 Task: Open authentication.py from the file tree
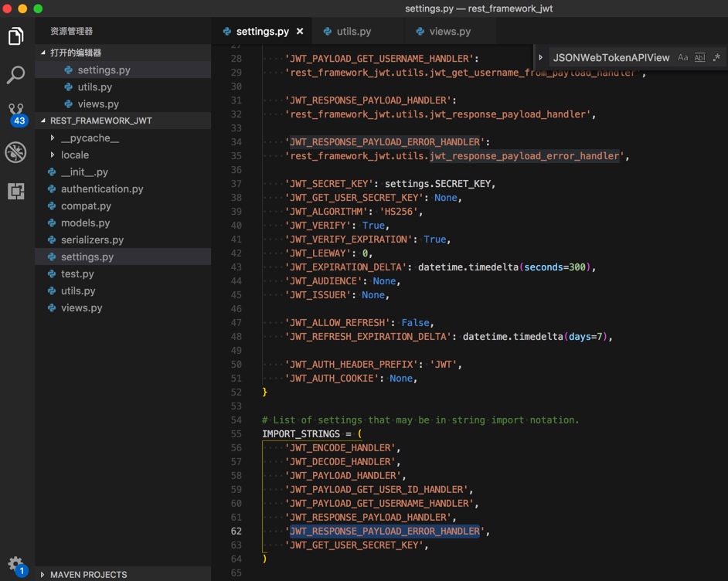[102, 189]
